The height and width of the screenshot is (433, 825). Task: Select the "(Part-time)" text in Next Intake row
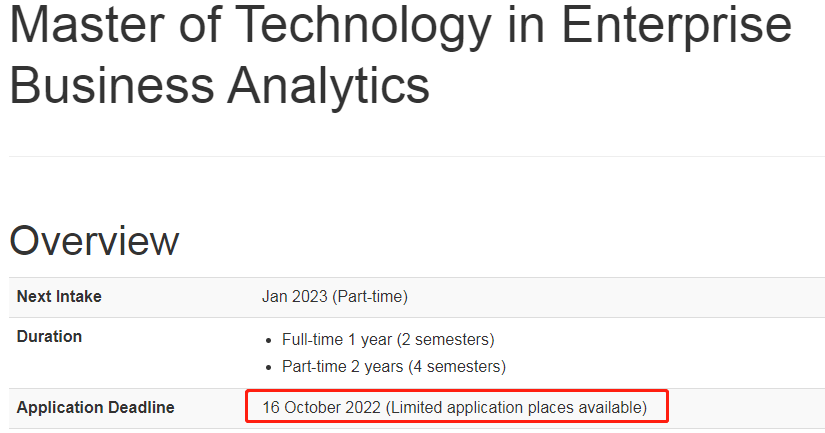pyautogui.click(x=370, y=297)
